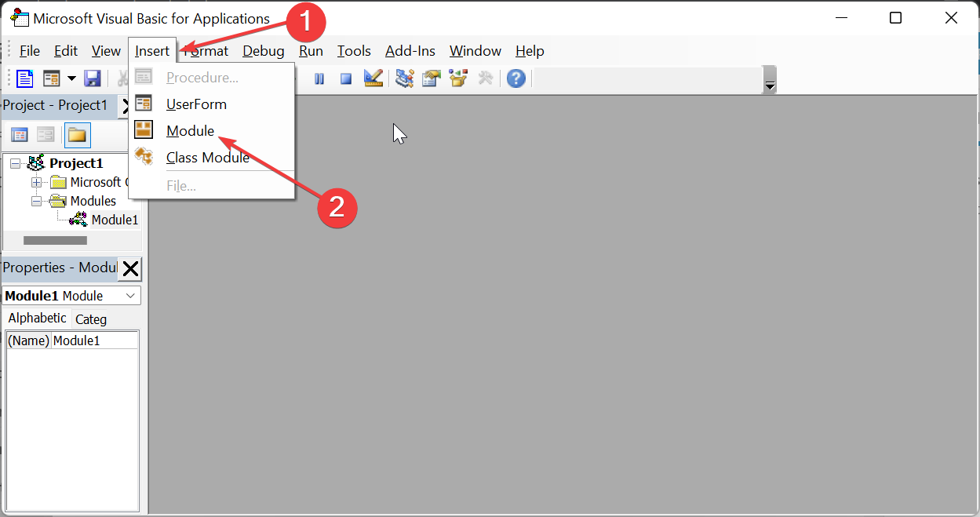The width and height of the screenshot is (980, 517).
Task: Choose Class Module from the Insert menu
Action: pyautogui.click(x=212, y=158)
